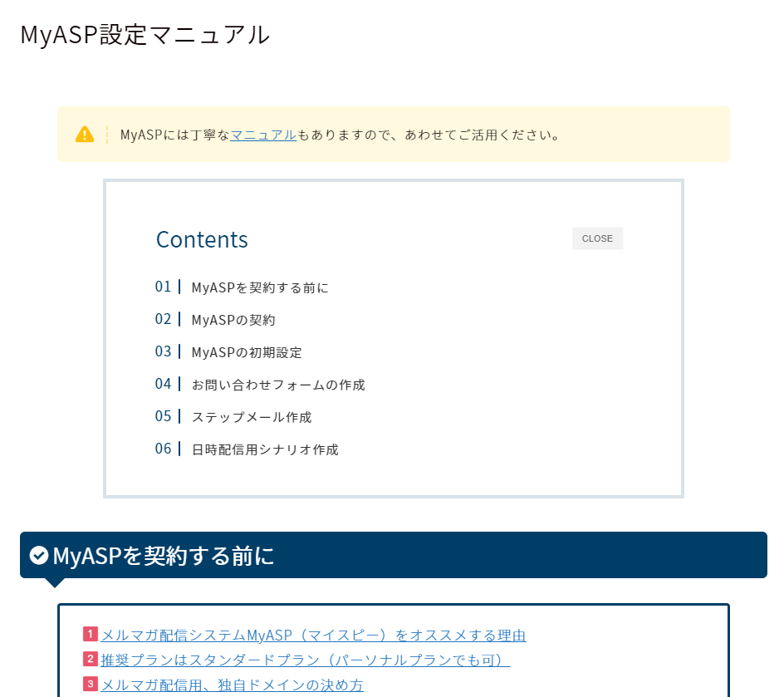
Task: Click the number 05 in contents
Action: [163, 416]
